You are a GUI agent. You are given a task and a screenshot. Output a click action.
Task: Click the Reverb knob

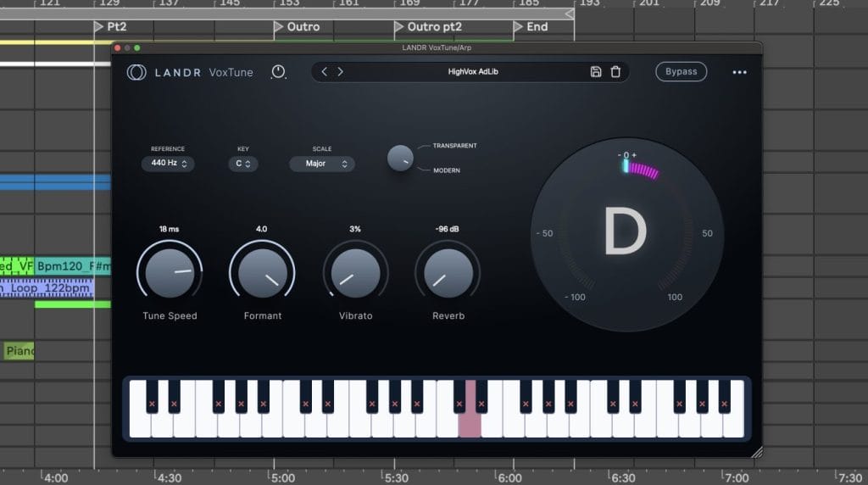click(x=448, y=273)
